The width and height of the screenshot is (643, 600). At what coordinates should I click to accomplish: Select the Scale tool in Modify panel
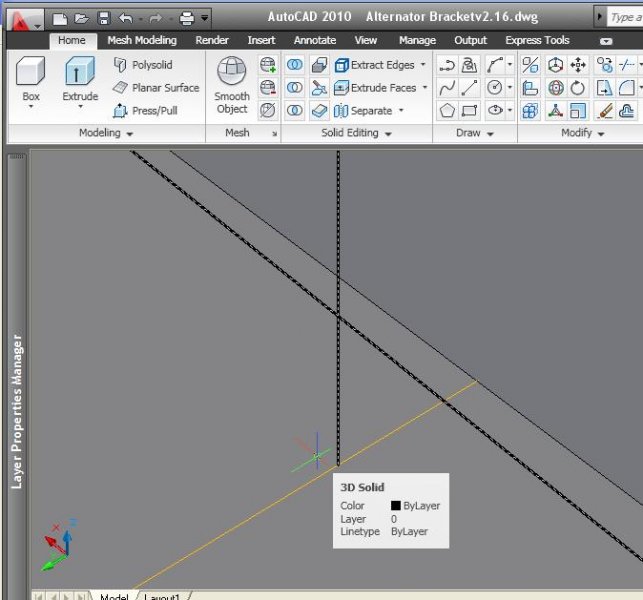coord(578,110)
